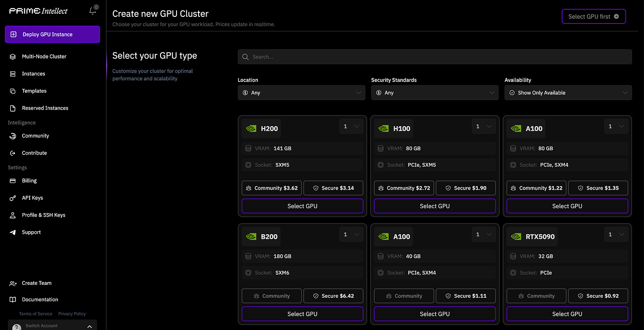The width and height of the screenshot is (644, 330).
Task: Select B200 Community pricing option
Action: pos(272,296)
